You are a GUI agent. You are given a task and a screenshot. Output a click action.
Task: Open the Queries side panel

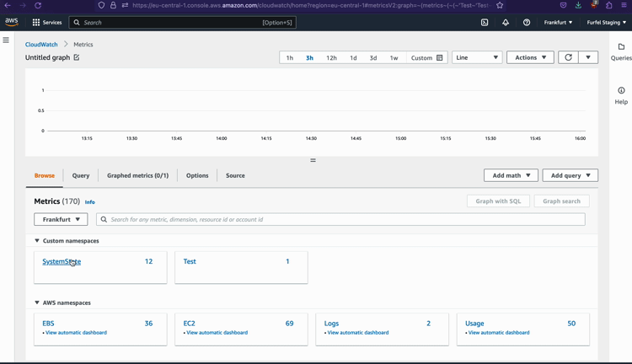pyautogui.click(x=621, y=52)
